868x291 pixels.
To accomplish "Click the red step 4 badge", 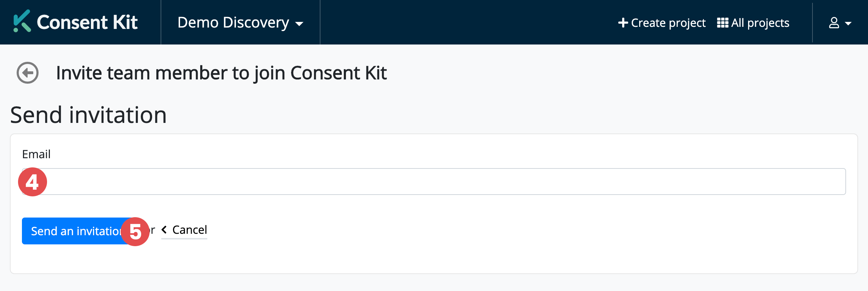I will pyautogui.click(x=33, y=182).
